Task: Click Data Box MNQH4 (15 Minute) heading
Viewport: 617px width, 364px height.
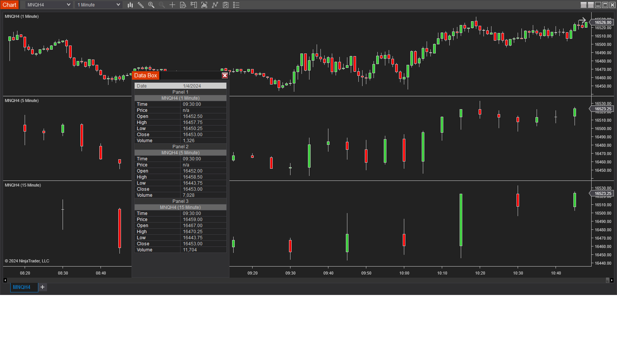Action: (x=181, y=207)
